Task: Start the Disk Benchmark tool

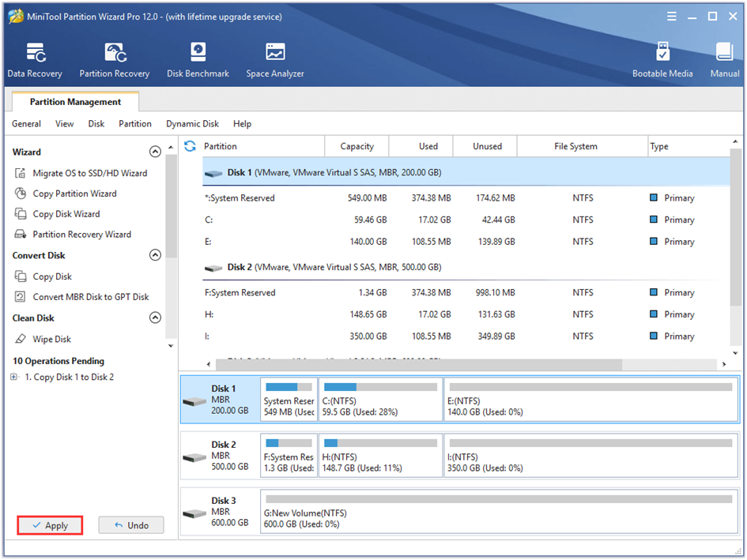Action: pyautogui.click(x=198, y=59)
